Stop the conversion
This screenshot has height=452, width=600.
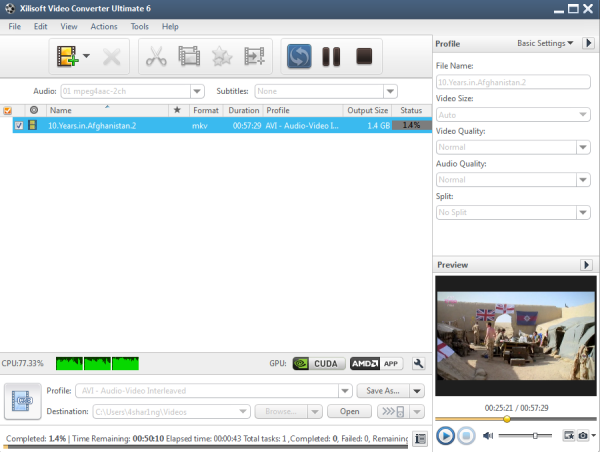click(364, 56)
